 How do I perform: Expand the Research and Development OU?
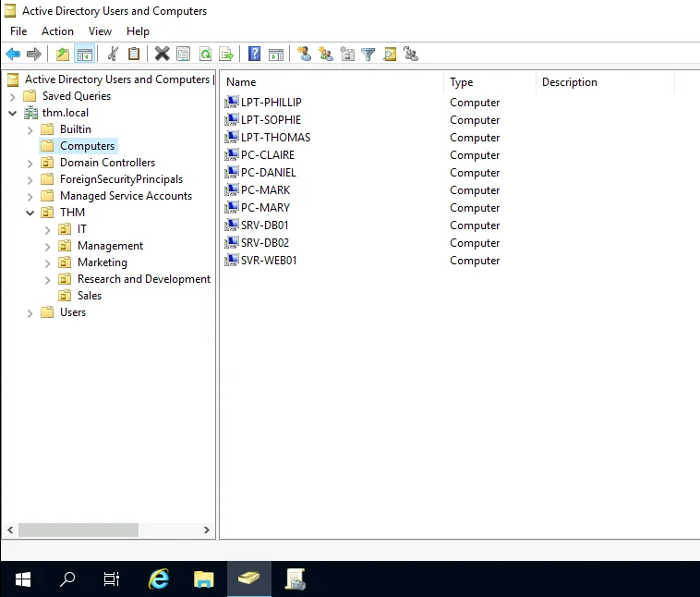tap(48, 280)
